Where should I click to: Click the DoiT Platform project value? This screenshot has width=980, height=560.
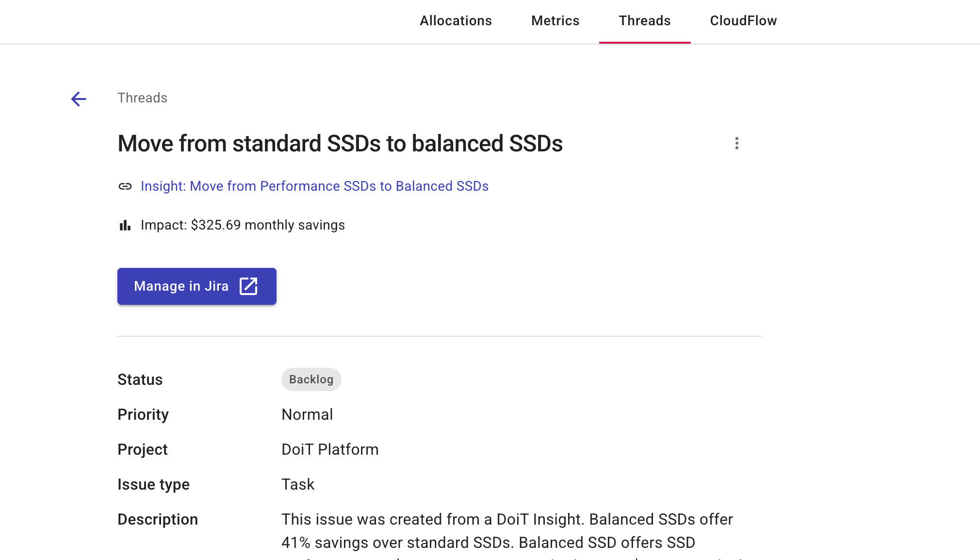[x=330, y=449]
